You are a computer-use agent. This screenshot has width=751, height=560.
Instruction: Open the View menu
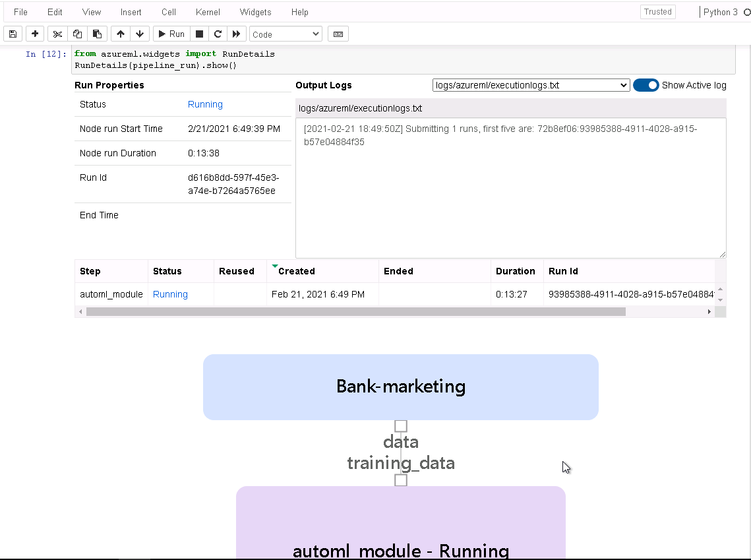[x=92, y=12]
